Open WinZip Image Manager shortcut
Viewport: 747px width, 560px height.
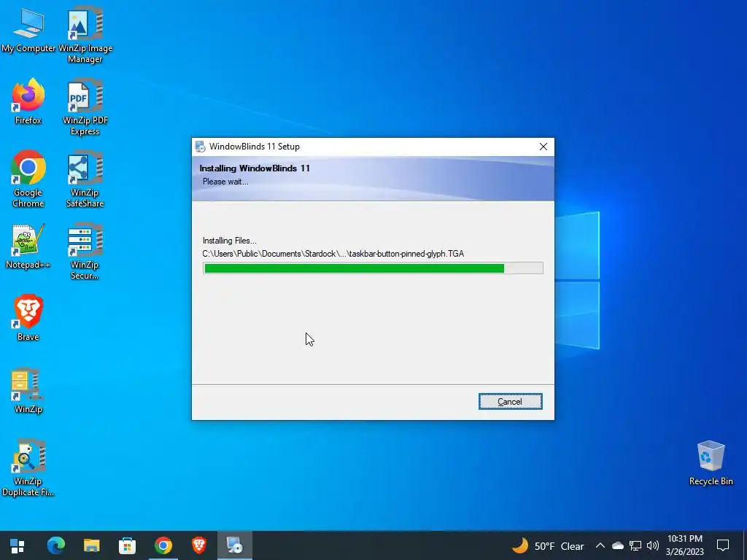click(x=85, y=34)
